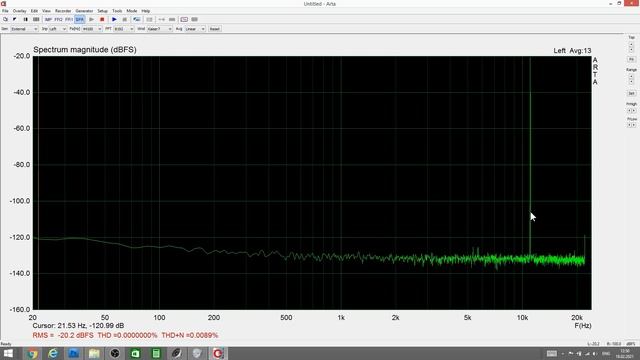
Task: Click the Set button in the side panel
Action: (631, 93)
